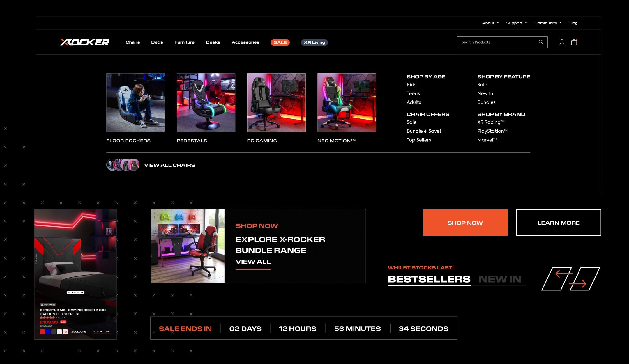Open Top Sellers link
Screen dimensions: 629x364
pos(419,140)
